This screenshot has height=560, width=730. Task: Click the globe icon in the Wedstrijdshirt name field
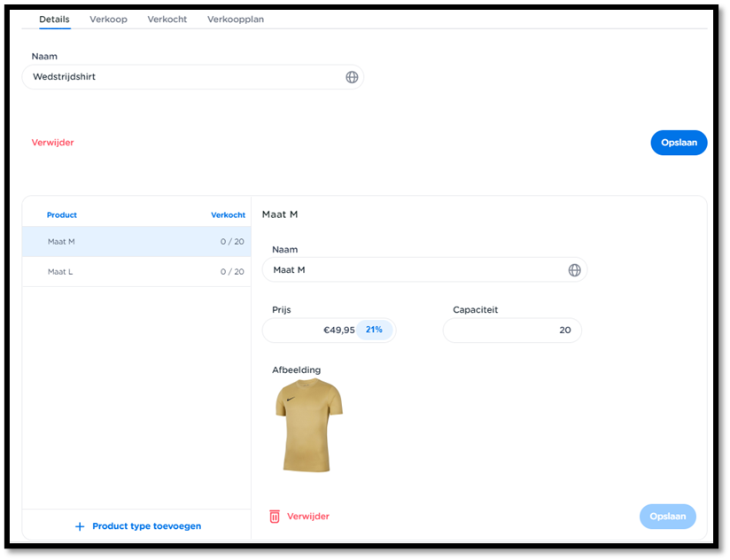point(352,77)
